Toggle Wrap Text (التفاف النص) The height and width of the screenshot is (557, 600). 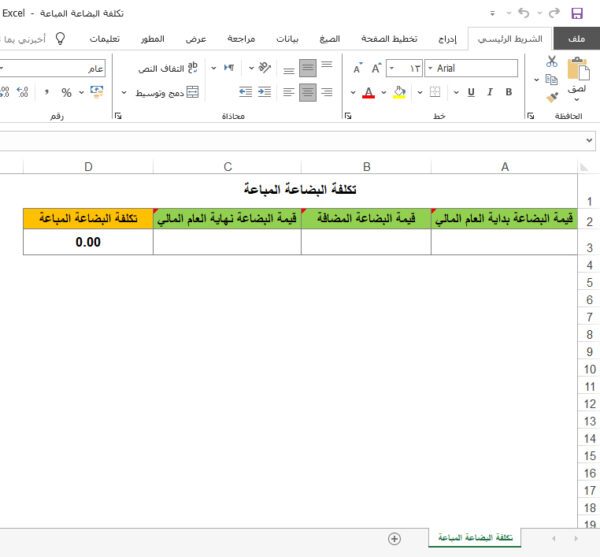168,68
